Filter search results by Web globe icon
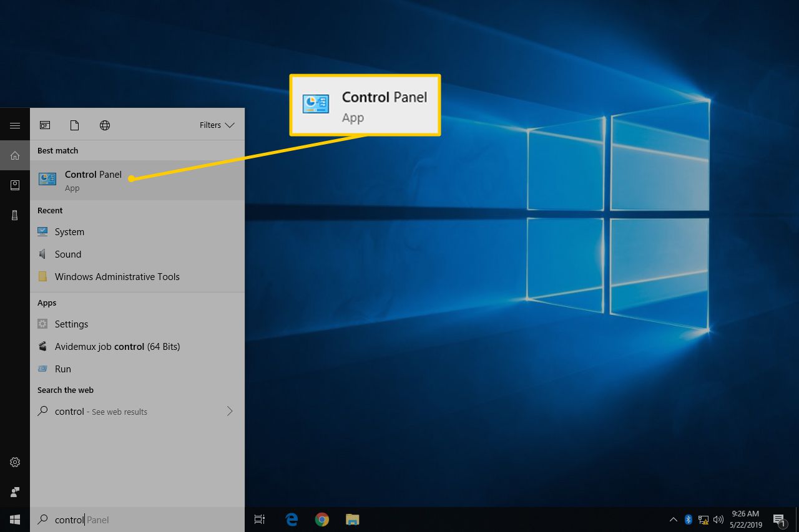 click(105, 125)
